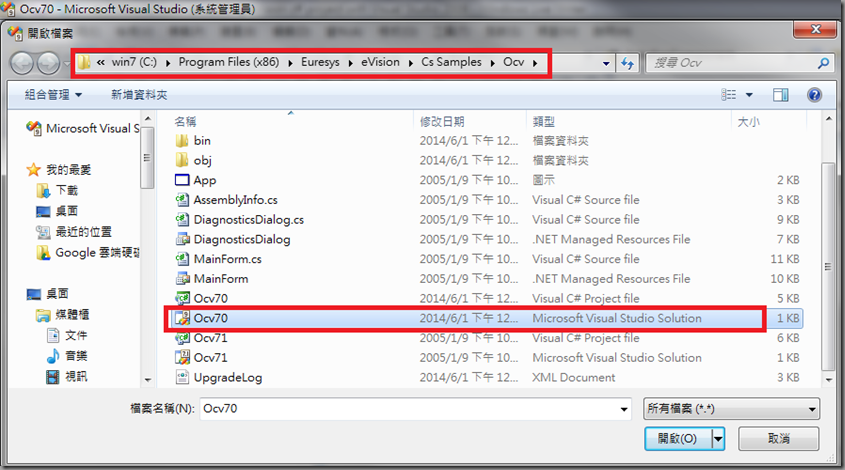This screenshot has height=470, width=845.
Task: Select the UpgradeLog file name
Action: tap(228, 377)
